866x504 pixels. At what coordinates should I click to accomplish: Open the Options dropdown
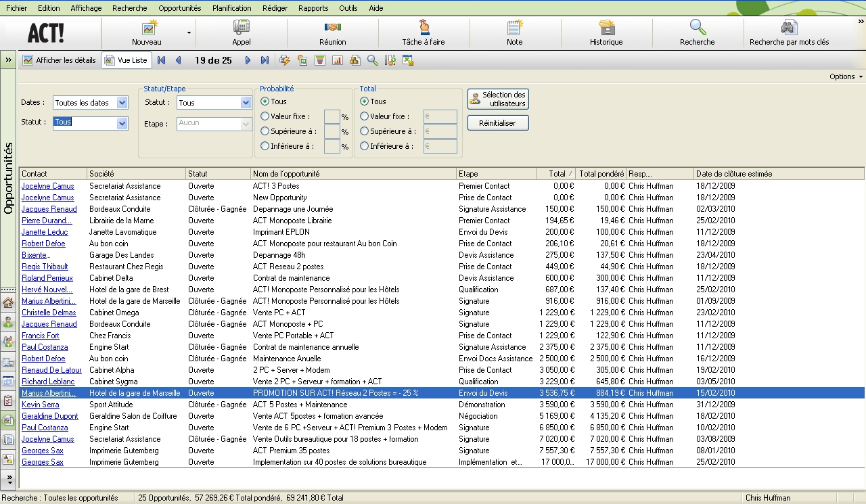click(x=846, y=76)
